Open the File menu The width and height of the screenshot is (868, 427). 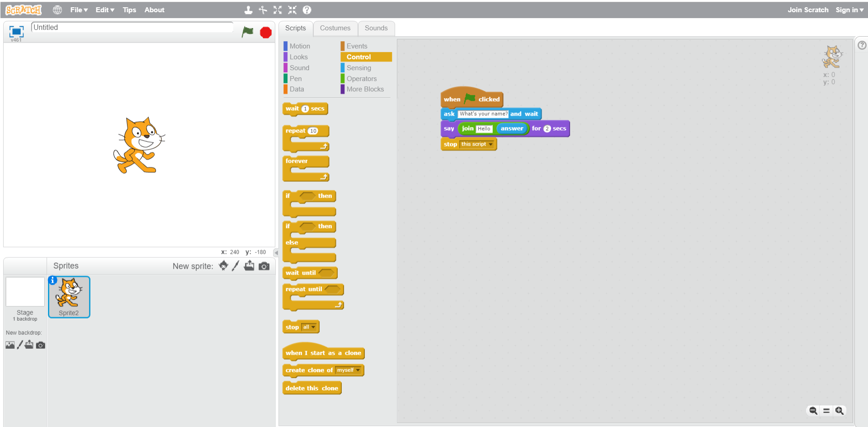click(79, 10)
